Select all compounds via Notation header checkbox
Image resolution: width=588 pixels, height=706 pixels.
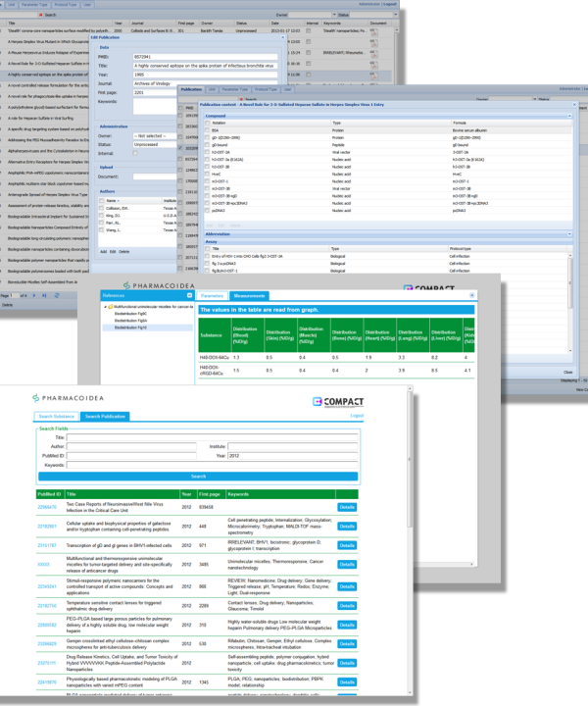point(208,123)
